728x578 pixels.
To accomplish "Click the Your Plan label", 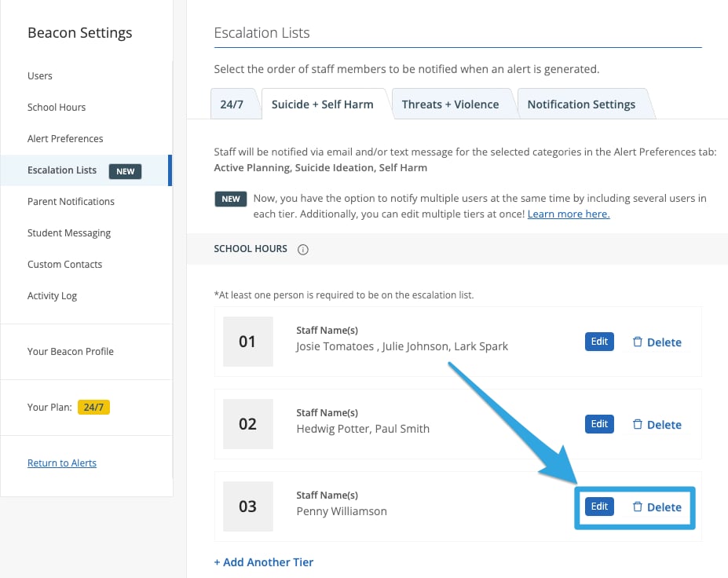I will [x=49, y=407].
